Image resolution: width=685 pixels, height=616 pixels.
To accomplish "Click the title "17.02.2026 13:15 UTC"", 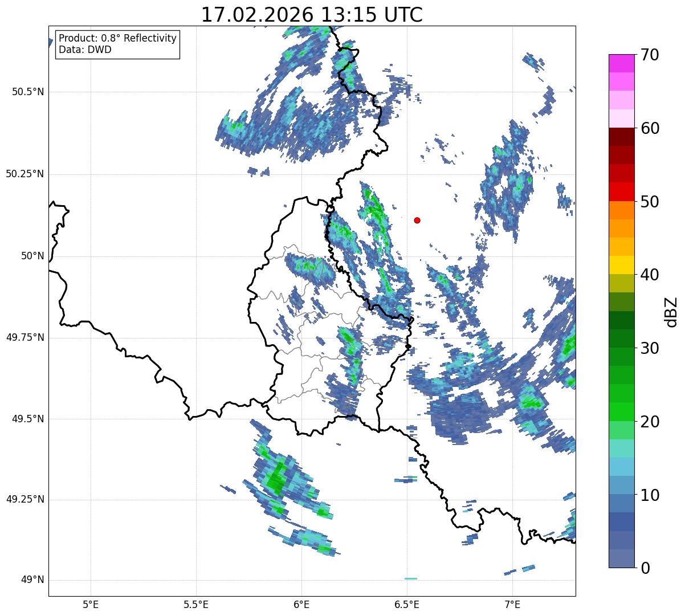I will pos(312,15).
